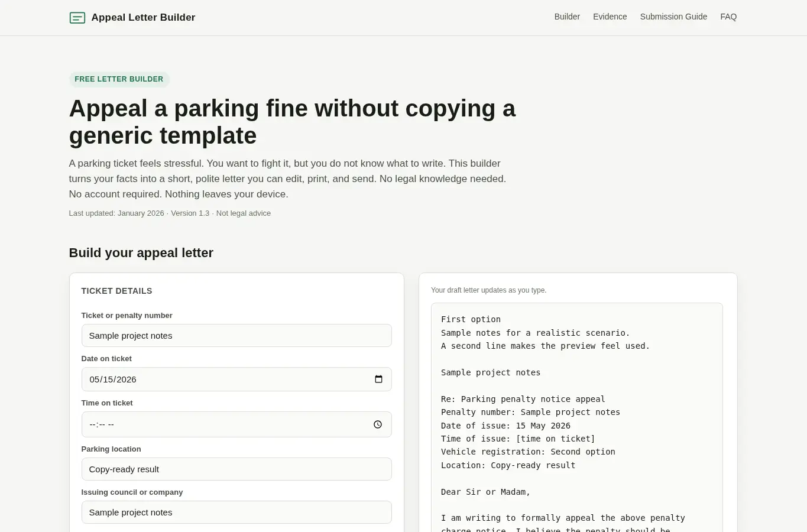
Task: Focus the Date on ticket field
Action: coord(236,379)
